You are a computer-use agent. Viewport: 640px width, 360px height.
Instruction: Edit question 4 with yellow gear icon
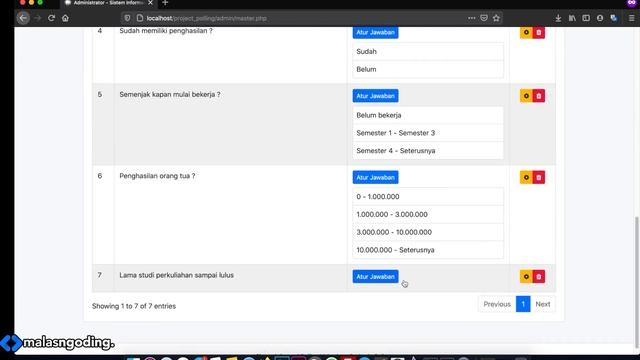(526, 32)
